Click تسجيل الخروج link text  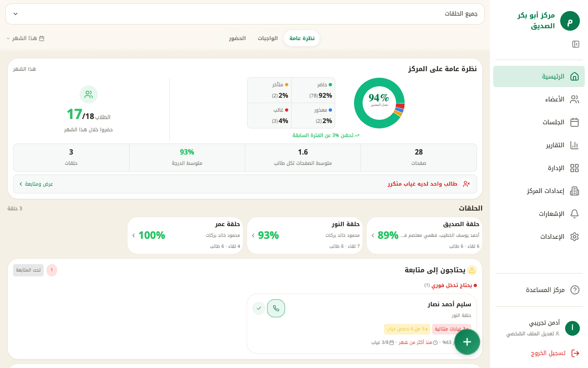pos(548,353)
